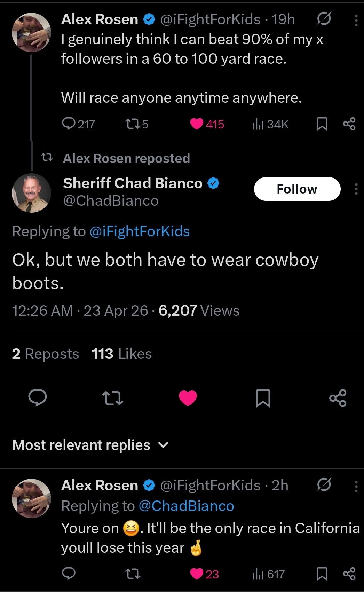Share the top Alex Rosen post
364x592 pixels.
click(x=349, y=124)
